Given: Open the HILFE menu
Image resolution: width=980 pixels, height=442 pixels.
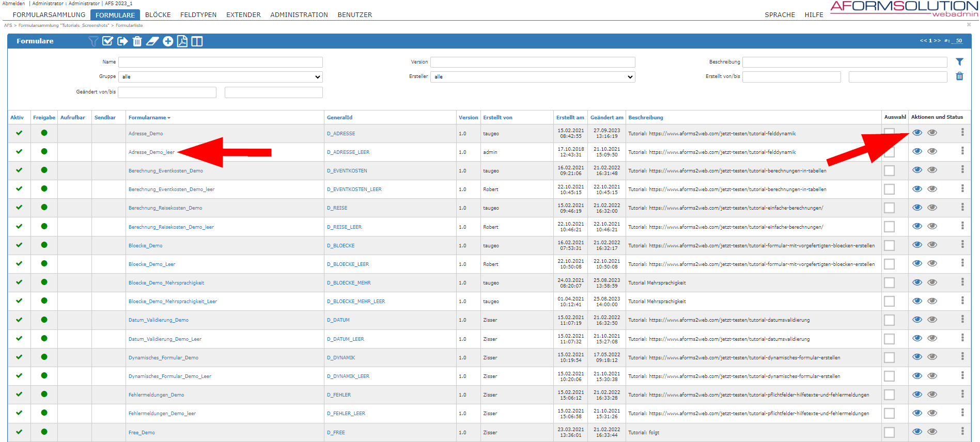Looking at the screenshot, I should click(x=814, y=15).
